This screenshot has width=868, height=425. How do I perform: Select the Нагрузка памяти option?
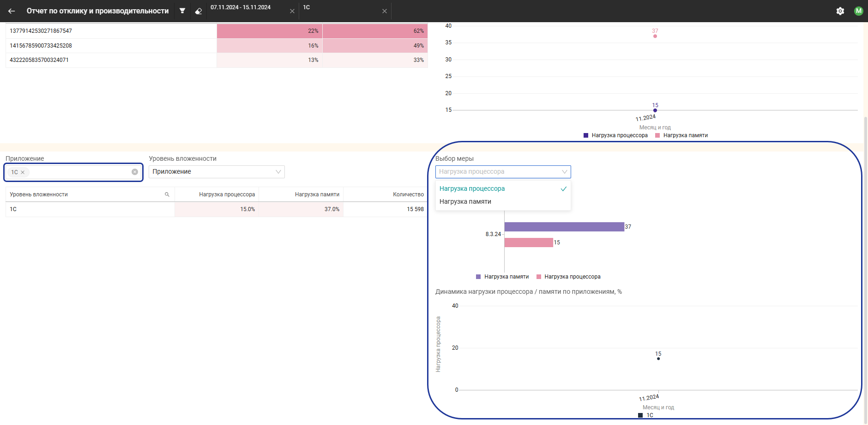(x=503, y=201)
